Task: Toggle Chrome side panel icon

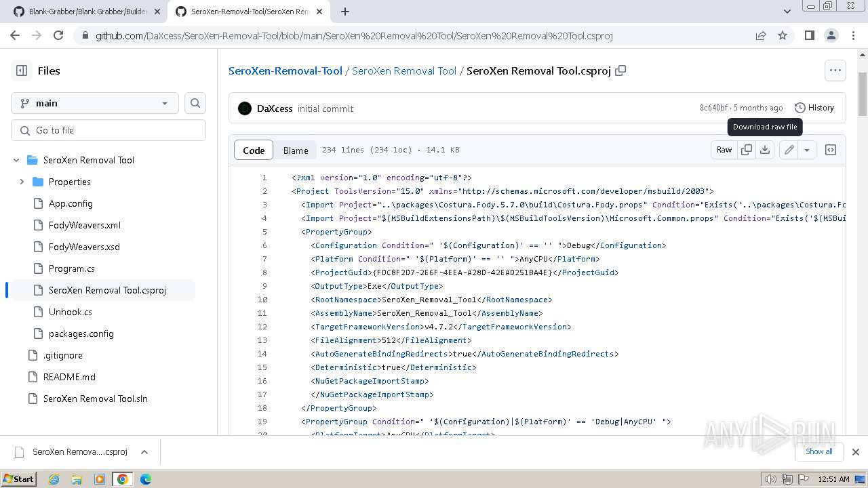Action: click(810, 35)
